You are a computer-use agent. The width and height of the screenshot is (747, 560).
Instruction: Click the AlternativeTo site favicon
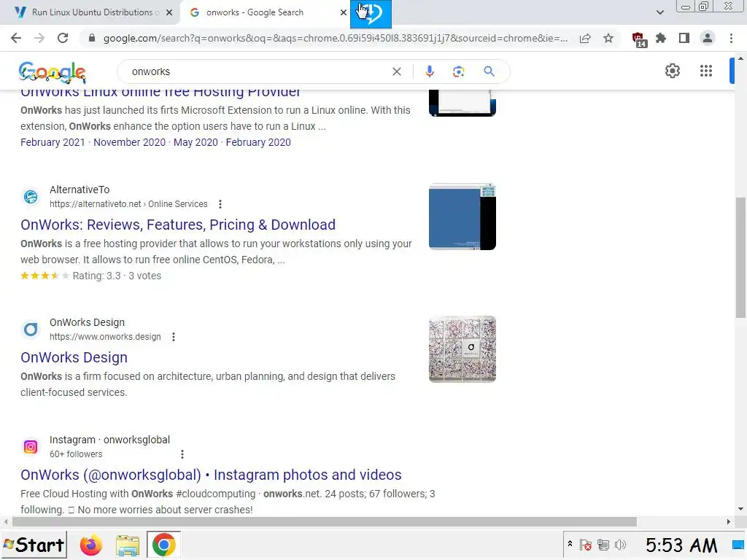click(31, 197)
